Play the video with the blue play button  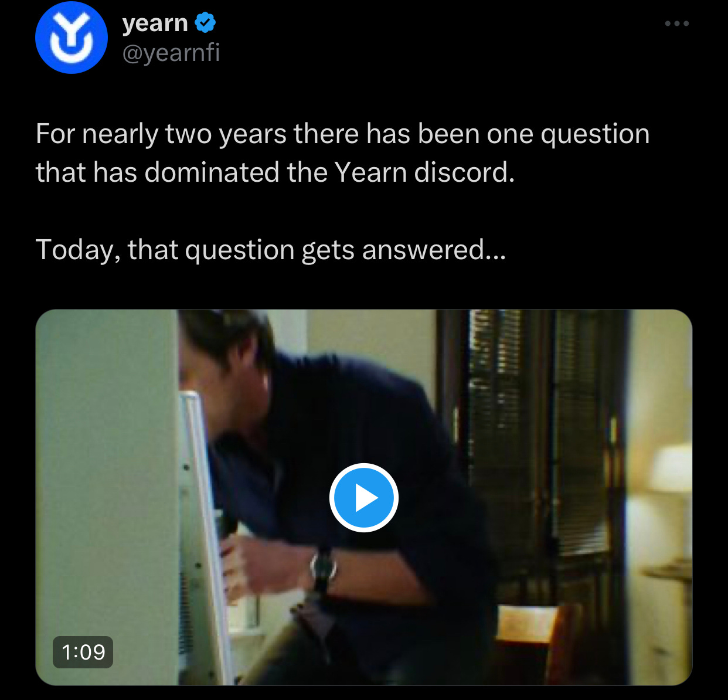(364, 498)
